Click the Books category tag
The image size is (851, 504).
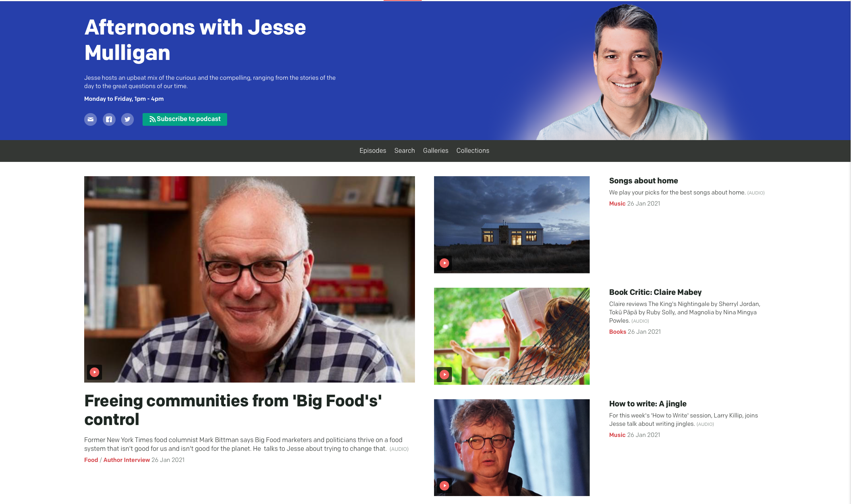point(618,332)
